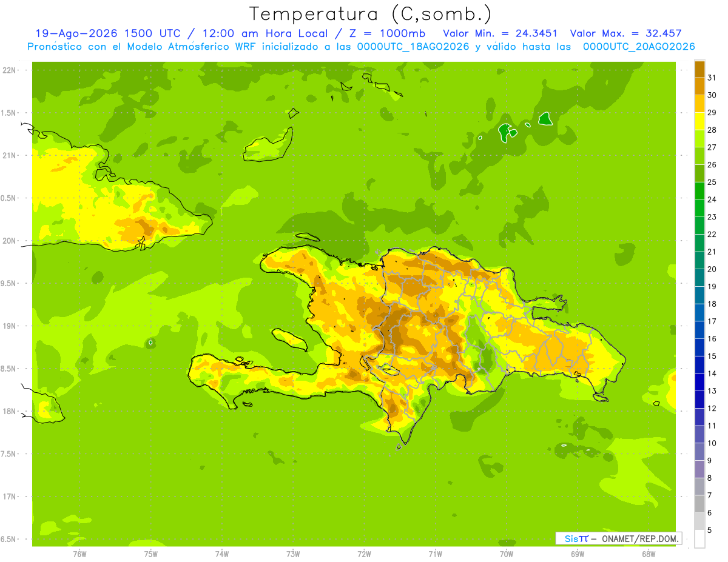
Task: Click the 22N latitude axis label
Action: pyautogui.click(x=9, y=70)
